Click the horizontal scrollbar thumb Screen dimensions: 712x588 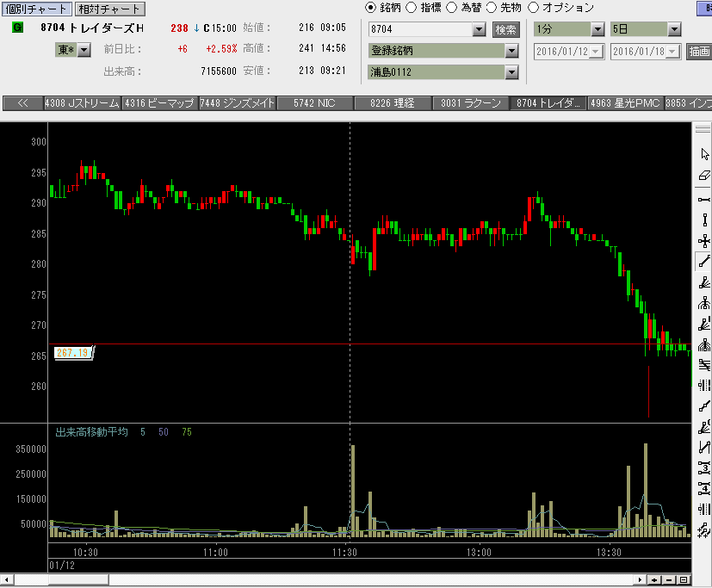(78, 580)
